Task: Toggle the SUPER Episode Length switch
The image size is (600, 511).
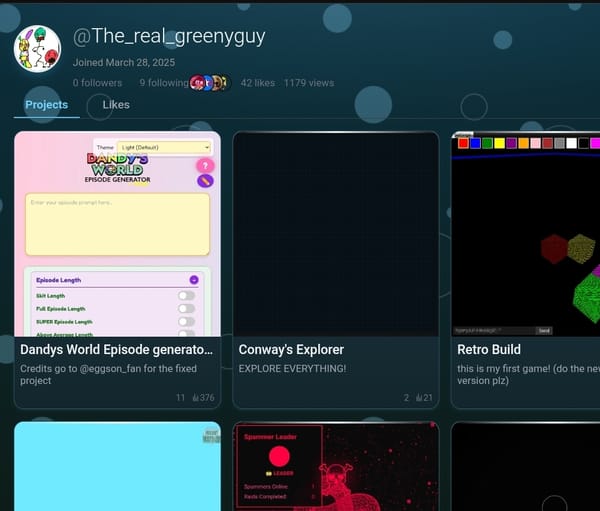Action: 186,322
